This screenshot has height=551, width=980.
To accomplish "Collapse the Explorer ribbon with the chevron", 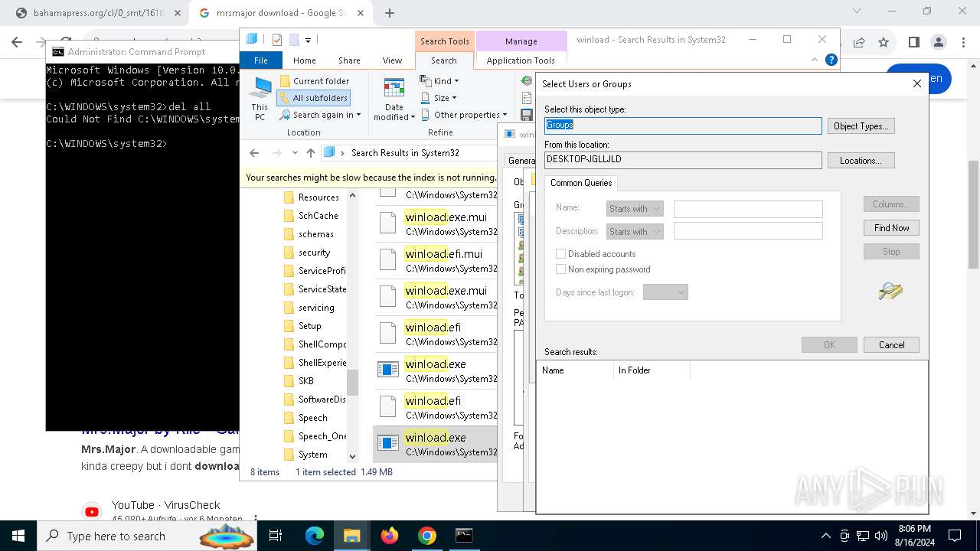I will (x=815, y=60).
